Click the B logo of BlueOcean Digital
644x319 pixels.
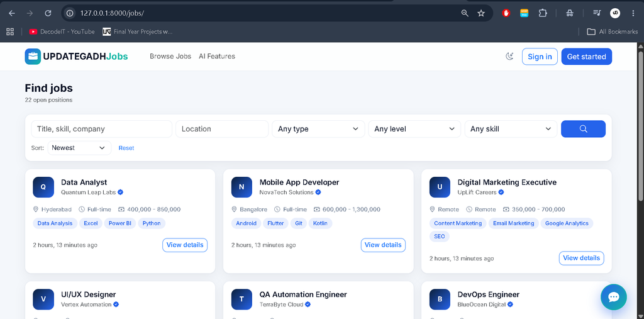click(440, 299)
